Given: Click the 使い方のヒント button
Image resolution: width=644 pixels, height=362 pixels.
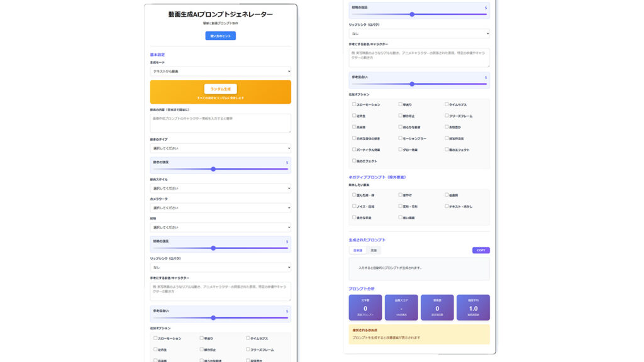Looking at the screenshot, I should [220, 36].
